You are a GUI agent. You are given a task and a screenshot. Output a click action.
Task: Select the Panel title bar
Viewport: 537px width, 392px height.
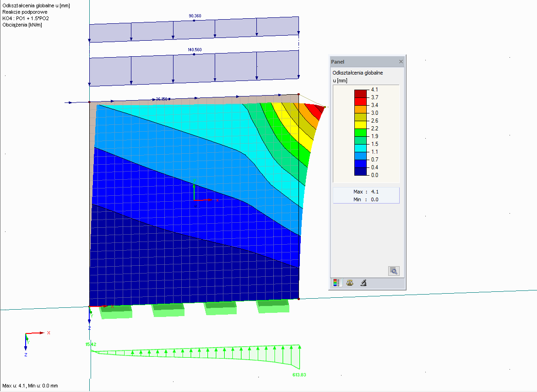click(367, 62)
